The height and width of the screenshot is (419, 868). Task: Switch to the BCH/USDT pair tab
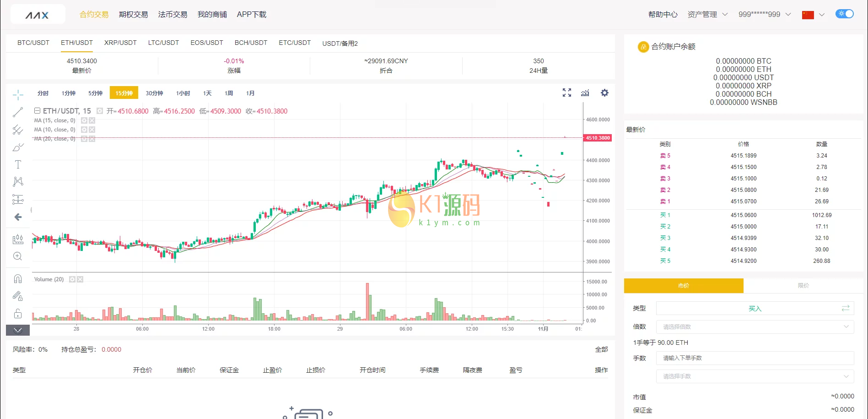click(x=251, y=43)
